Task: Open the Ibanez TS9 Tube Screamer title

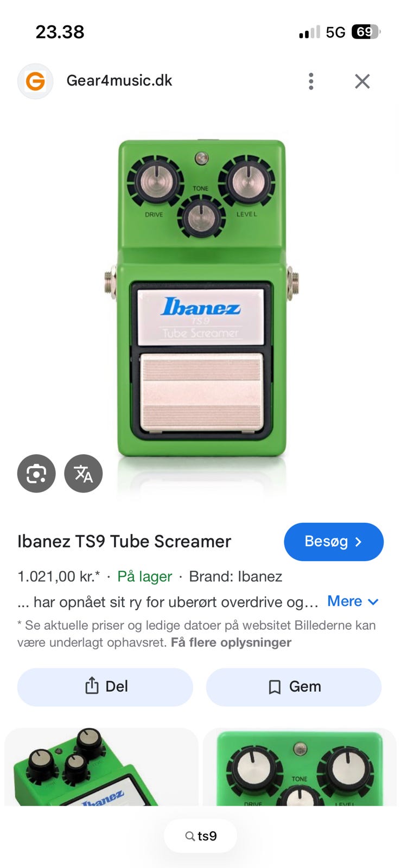Action: (x=124, y=541)
